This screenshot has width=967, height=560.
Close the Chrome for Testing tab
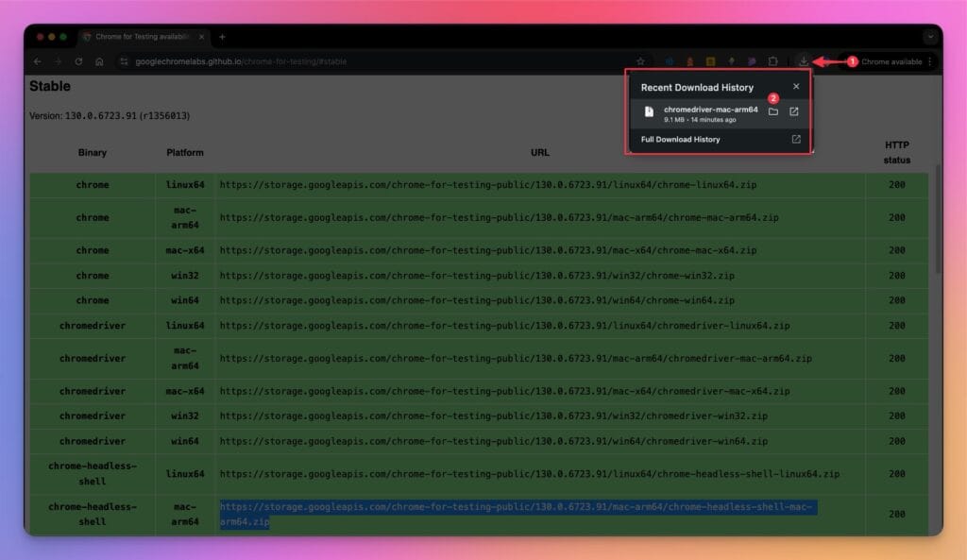click(x=202, y=37)
